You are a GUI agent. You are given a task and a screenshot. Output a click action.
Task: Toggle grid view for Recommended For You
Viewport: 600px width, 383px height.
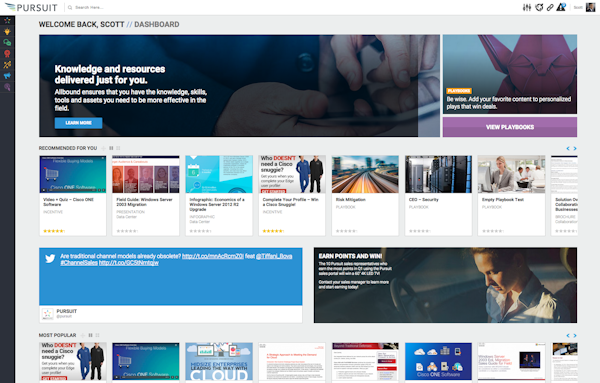pos(119,148)
